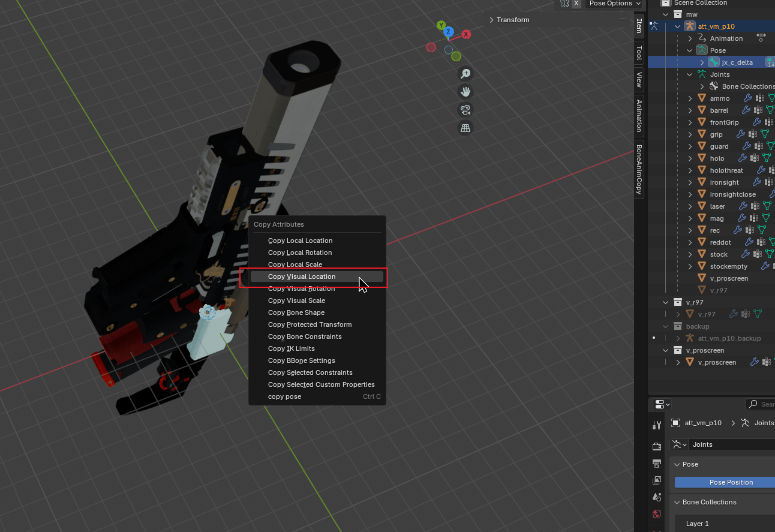Open the Render properties tab icon
Screen dimensions: 775x532
[657, 446]
